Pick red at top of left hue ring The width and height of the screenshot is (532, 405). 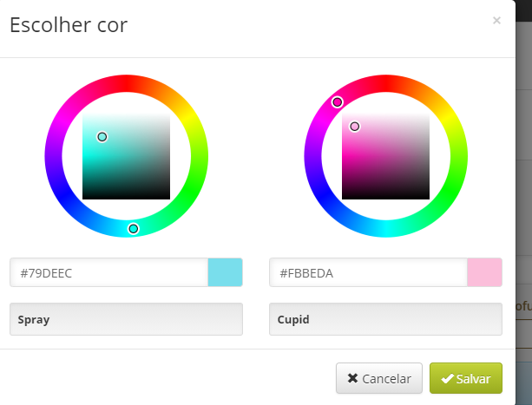(x=126, y=83)
